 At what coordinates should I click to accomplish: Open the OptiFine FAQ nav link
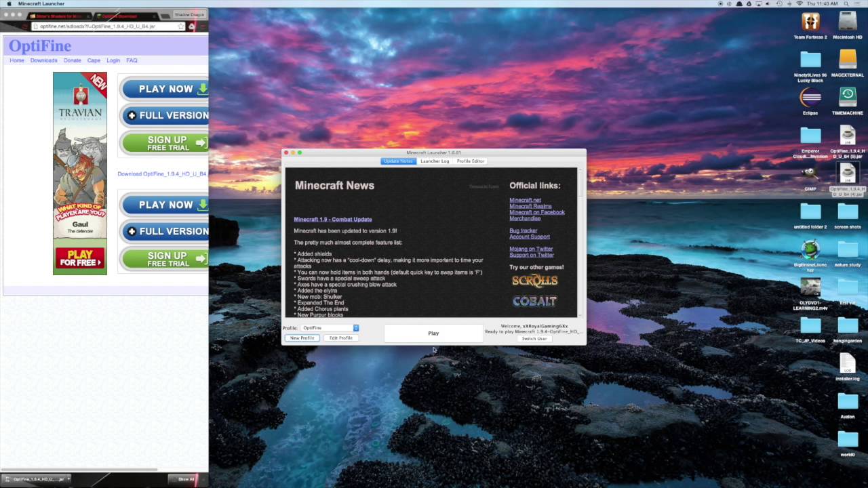tap(132, 60)
